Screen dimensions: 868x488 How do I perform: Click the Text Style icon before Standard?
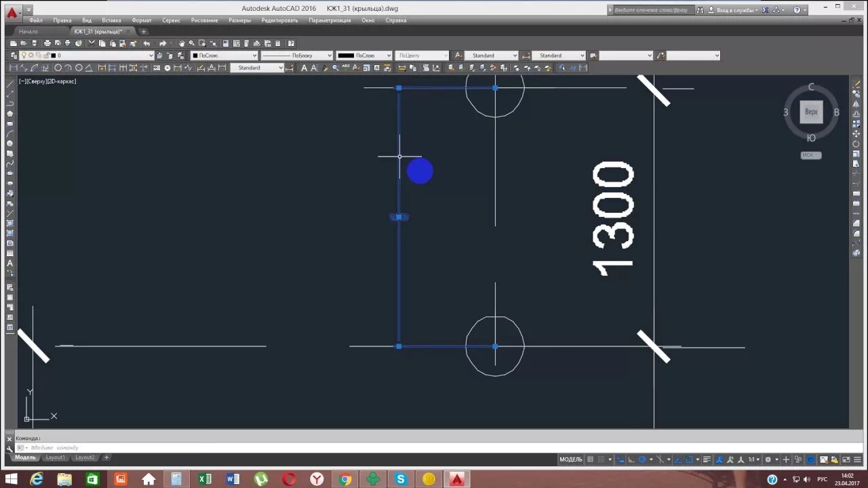click(458, 55)
